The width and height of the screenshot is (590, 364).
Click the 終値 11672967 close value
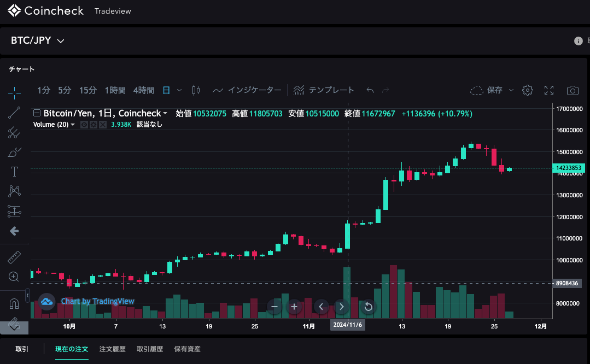pyautogui.click(x=370, y=114)
